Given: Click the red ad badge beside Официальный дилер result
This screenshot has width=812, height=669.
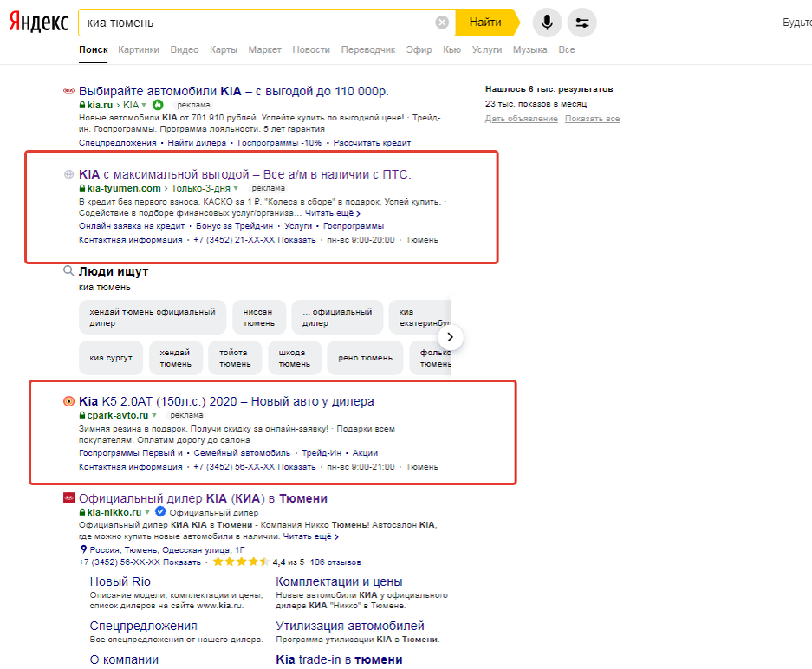Looking at the screenshot, I should point(68,497).
